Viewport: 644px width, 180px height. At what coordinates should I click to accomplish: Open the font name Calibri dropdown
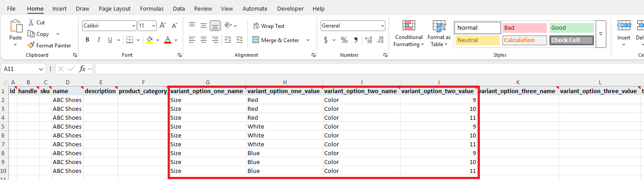(x=133, y=26)
